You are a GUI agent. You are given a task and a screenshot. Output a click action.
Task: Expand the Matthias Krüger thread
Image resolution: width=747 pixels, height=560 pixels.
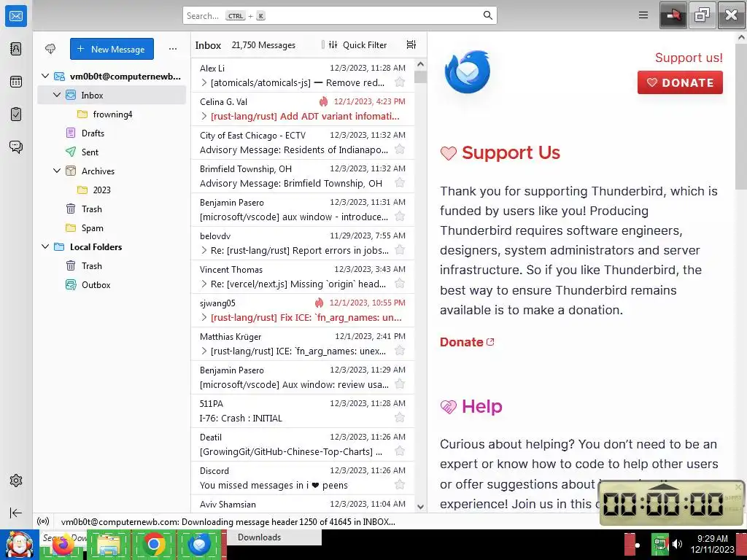click(204, 351)
